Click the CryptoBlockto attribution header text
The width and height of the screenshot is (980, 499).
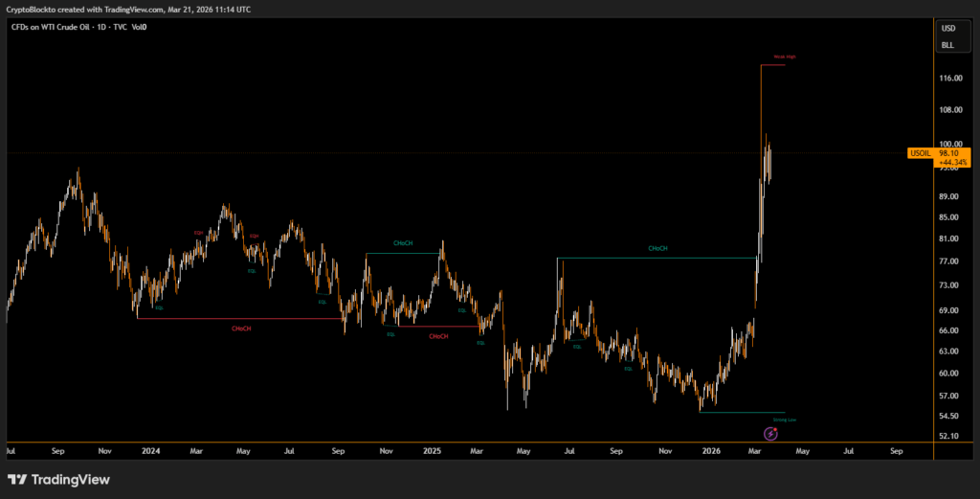[x=128, y=8]
